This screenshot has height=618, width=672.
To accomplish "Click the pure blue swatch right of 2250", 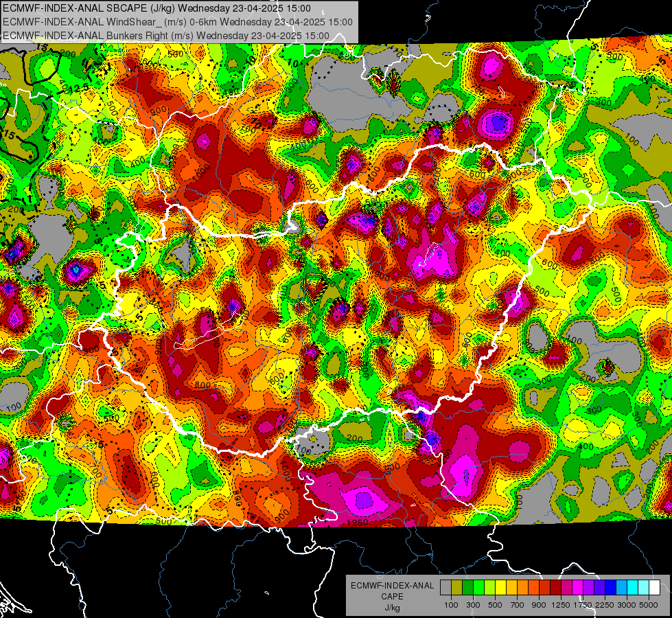I will [611, 588].
